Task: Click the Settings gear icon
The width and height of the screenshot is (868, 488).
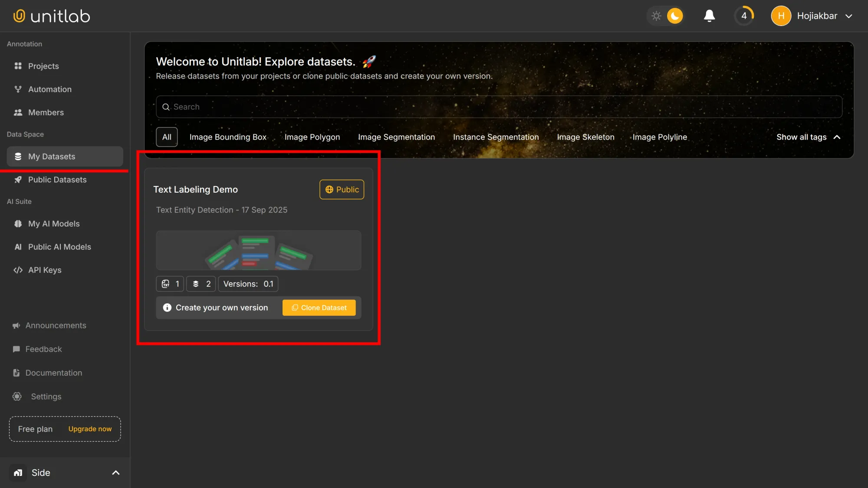Action: [x=17, y=396]
